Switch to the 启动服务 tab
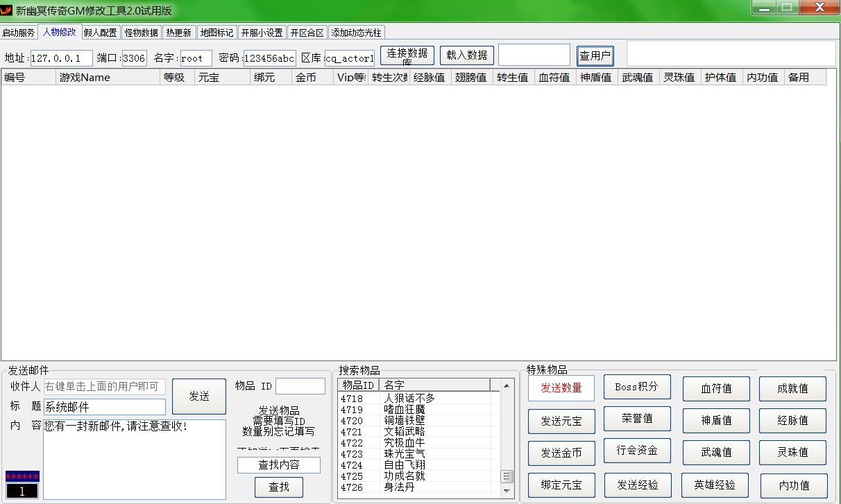 point(19,33)
